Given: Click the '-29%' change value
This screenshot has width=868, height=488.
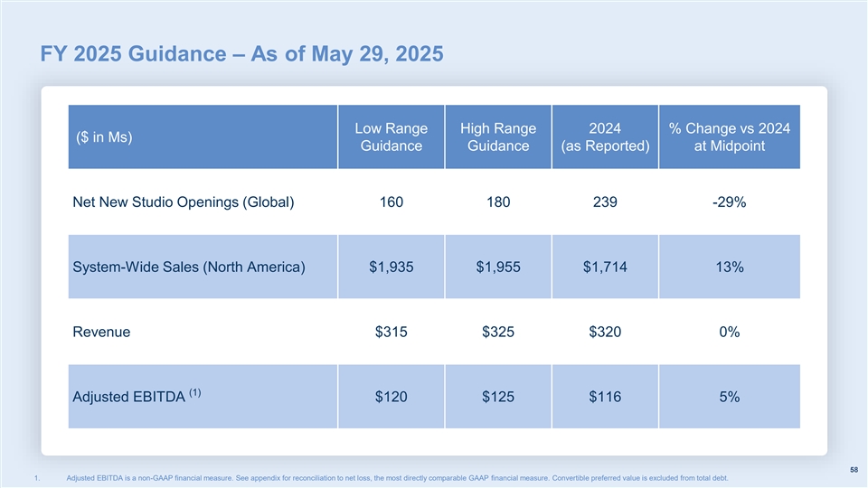Looking at the screenshot, I should coord(729,202).
